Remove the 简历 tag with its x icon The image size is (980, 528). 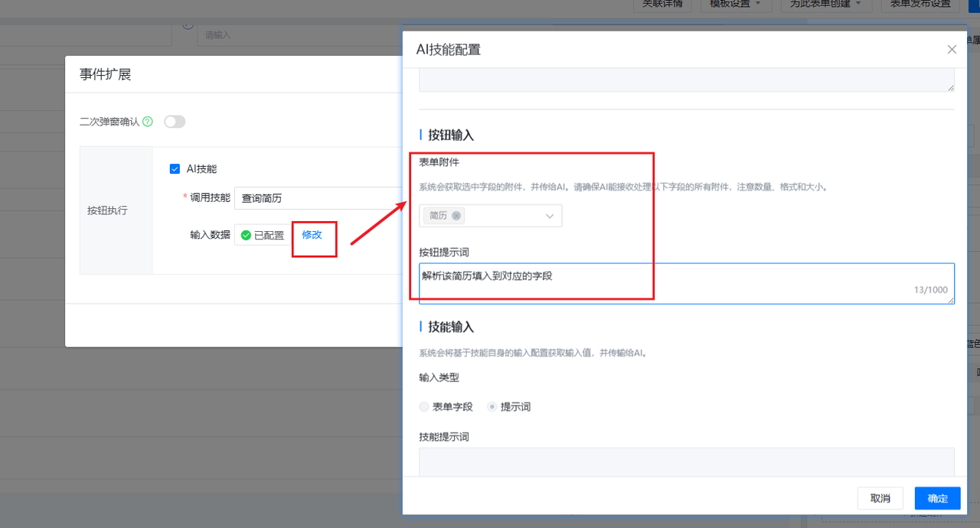pyautogui.click(x=456, y=216)
